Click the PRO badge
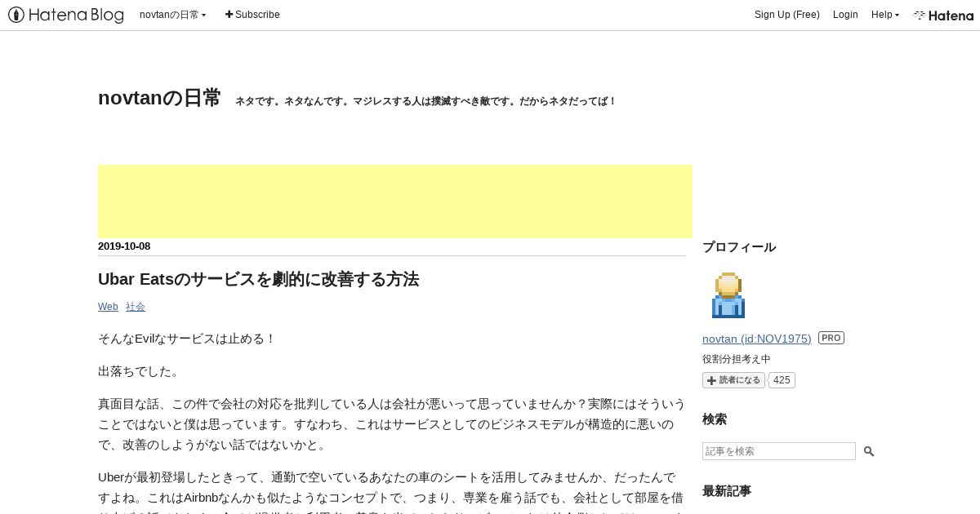This screenshot has height=514, width=980. (x=831, y=338)
